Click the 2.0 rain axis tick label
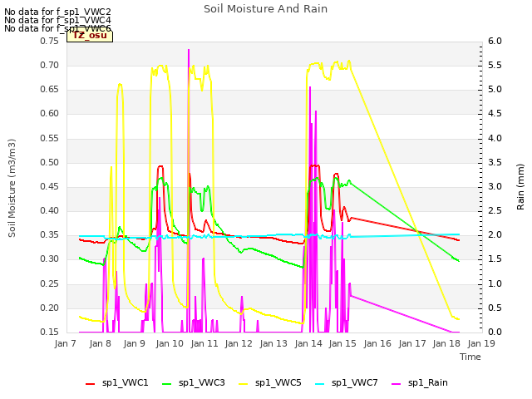This screenshot has height=399, width=532. 495,235
